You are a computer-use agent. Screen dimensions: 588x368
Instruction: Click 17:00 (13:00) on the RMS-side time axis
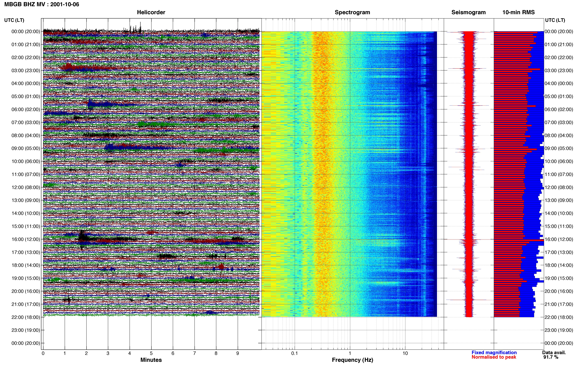(559, 252)
